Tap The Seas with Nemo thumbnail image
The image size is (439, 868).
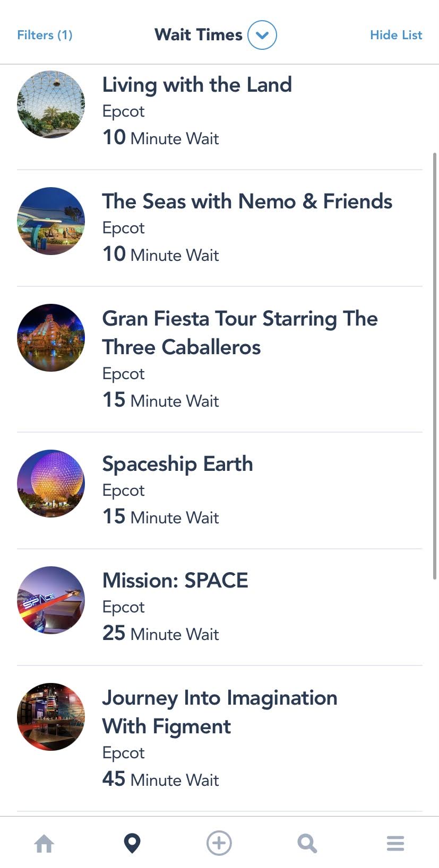[51, 221]
